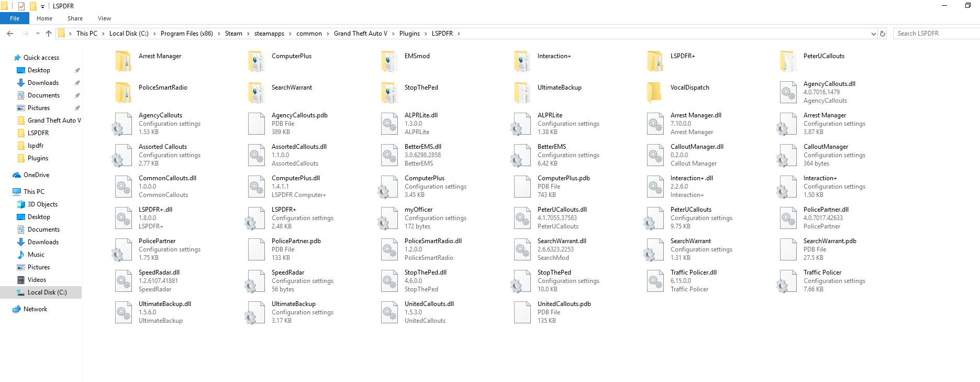The width and height of the screenshot is (980, 382).
Task: Click the SpeedRadar.dll file icon
Action: [124, 281]
